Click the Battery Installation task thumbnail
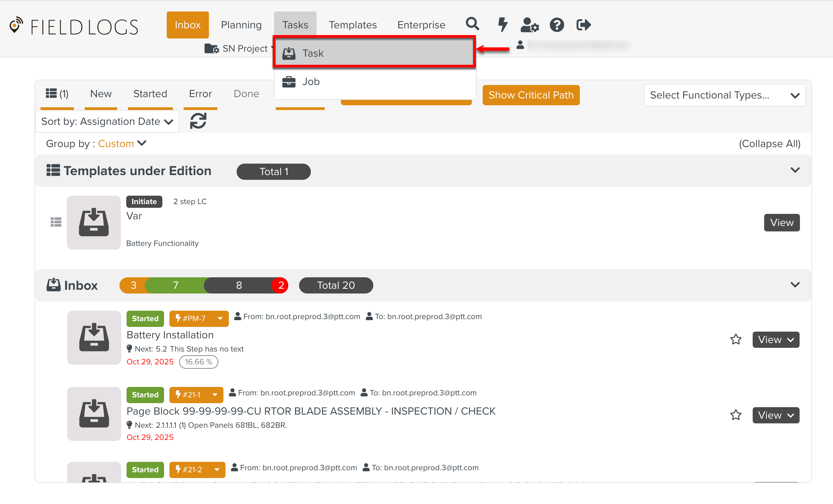This screenshot has width=833, height=504. (x=94, y=338)
